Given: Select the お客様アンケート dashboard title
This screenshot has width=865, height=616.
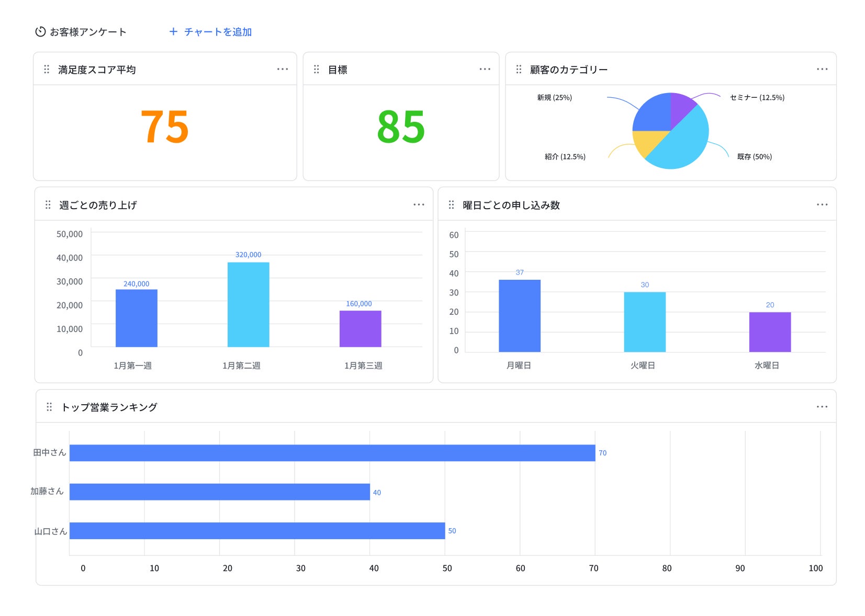Looking at the screenshot, I should [88, 32].
